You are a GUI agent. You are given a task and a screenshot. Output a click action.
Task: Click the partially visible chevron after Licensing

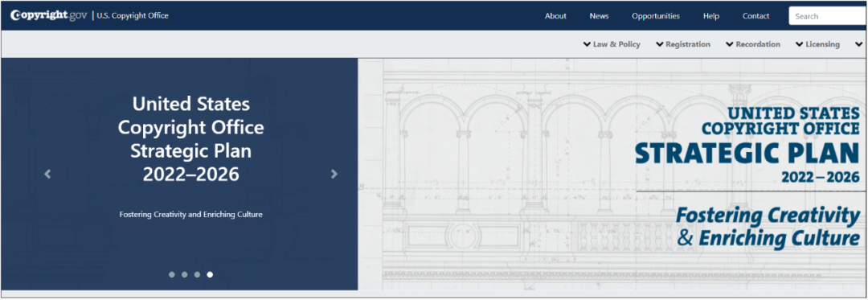[x=859, y=44]
